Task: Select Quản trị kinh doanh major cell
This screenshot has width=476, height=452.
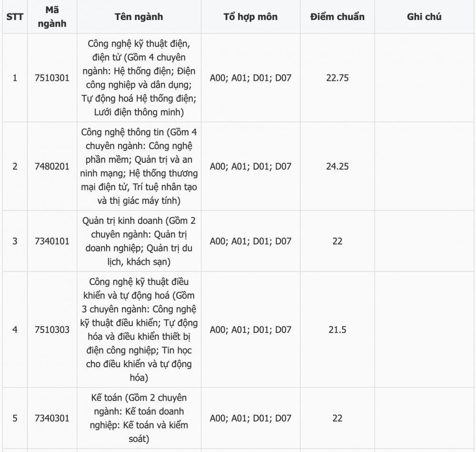Action: (x=139, y=241)
